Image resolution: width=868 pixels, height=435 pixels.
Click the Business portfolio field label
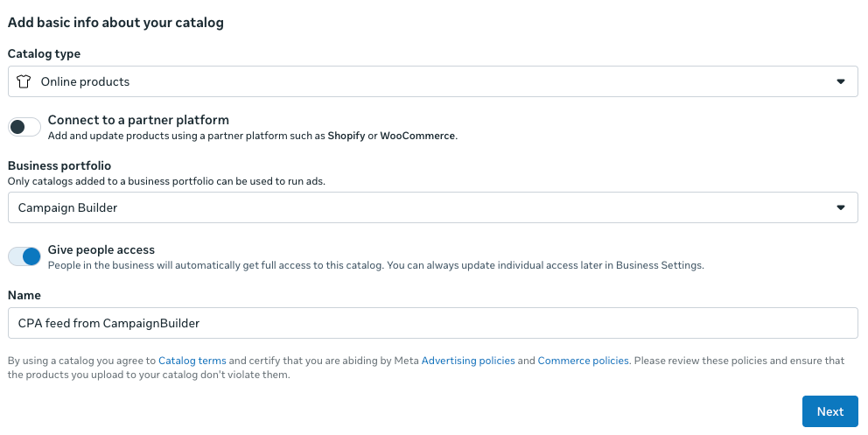(x=59, y=165)
